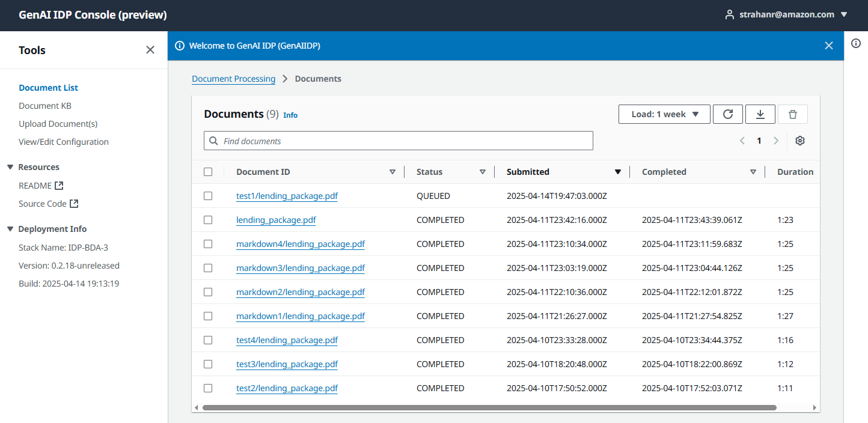Open test1/lending_package.pdf document

[287, 195]
